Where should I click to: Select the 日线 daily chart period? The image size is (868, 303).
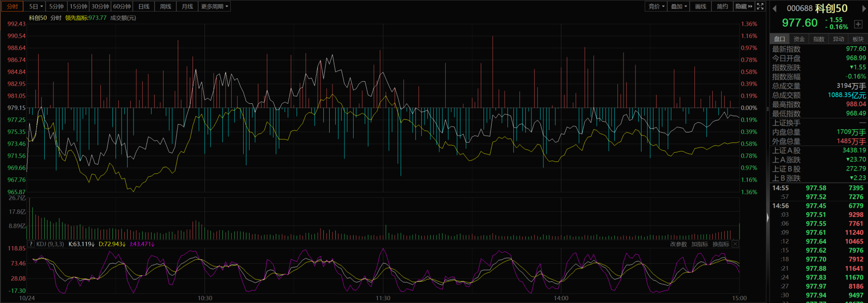[x=144, y=6]
